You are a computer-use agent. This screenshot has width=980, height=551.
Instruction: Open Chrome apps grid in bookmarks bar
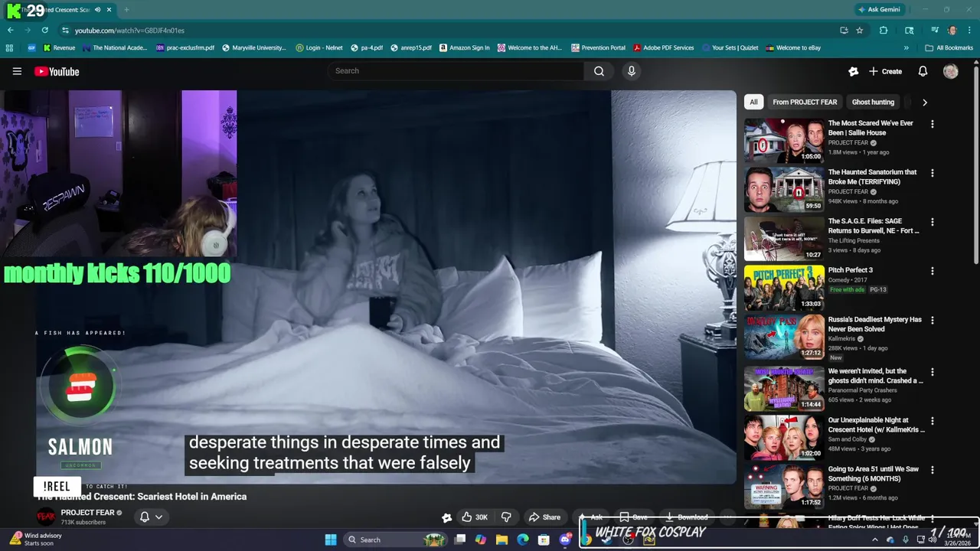point(9,47)
